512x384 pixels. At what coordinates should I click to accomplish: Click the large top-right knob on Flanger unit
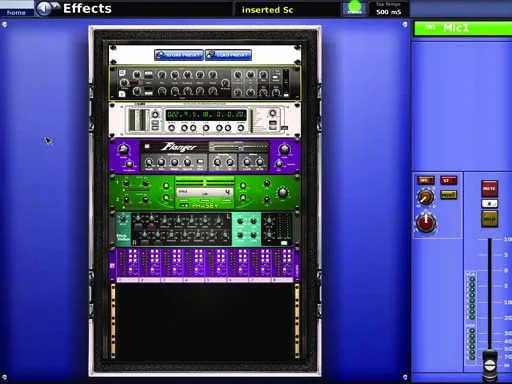(x=284, y=149)
